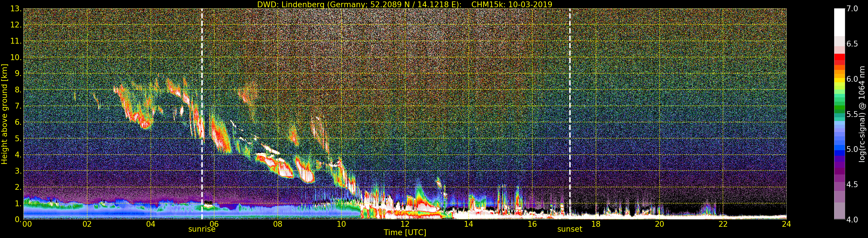Click the white top segment of the colorbar
Viewport: 868px width, 238px height.
pyautogui.click(x=839, y=22)
